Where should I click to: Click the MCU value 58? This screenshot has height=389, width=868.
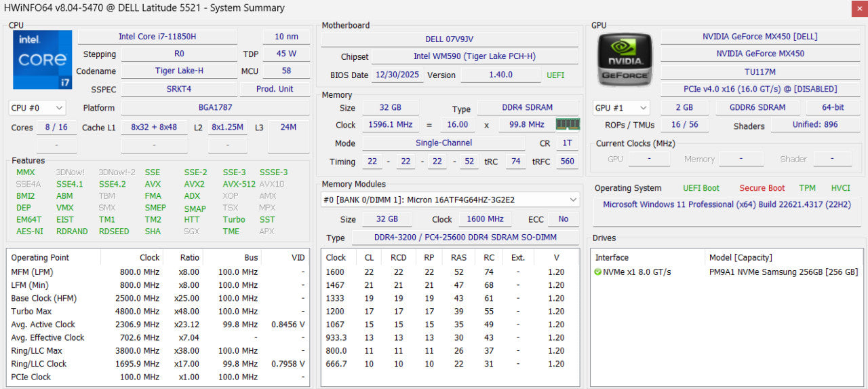click(286, 71)
